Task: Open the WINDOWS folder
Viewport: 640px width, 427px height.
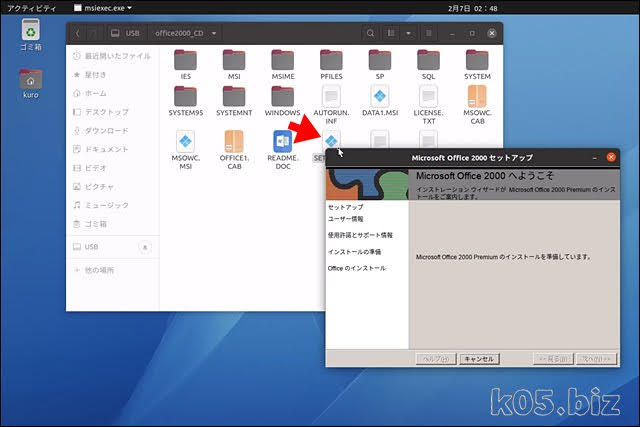Action: click(x=282, y=101)
